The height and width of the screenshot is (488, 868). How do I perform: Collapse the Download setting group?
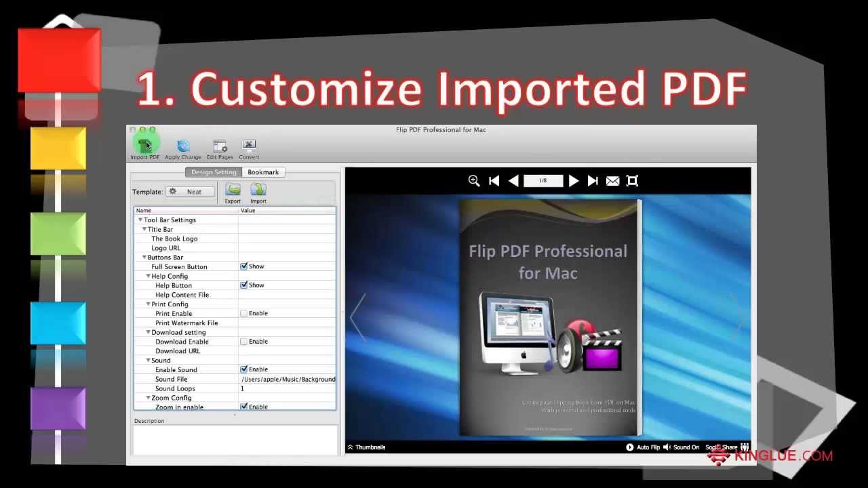[149, 332]
